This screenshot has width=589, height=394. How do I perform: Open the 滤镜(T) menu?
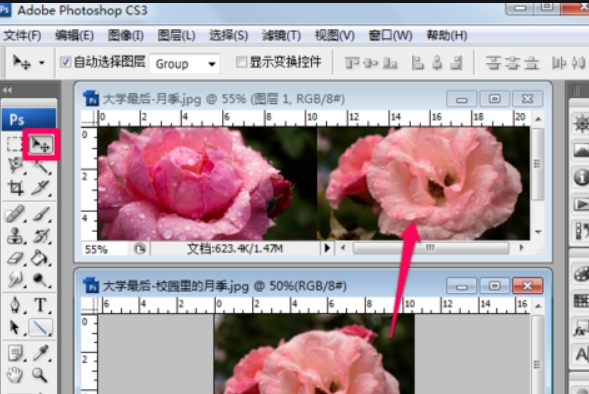point(281,36)
